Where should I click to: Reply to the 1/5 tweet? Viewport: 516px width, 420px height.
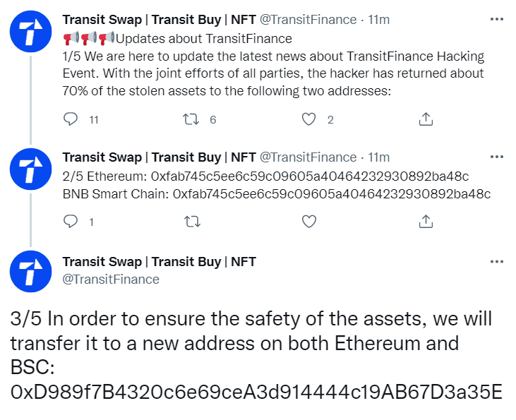point(71,119)
